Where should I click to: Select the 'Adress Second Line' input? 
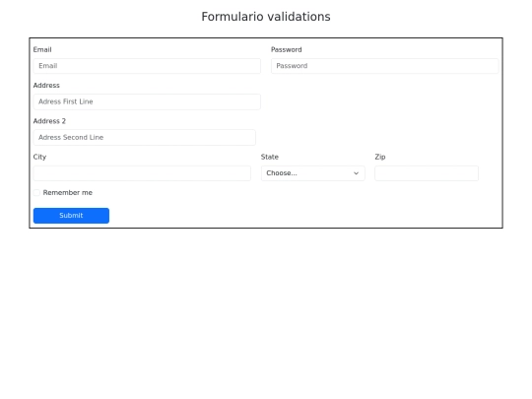pyautogui.click(x=145, y=137)
